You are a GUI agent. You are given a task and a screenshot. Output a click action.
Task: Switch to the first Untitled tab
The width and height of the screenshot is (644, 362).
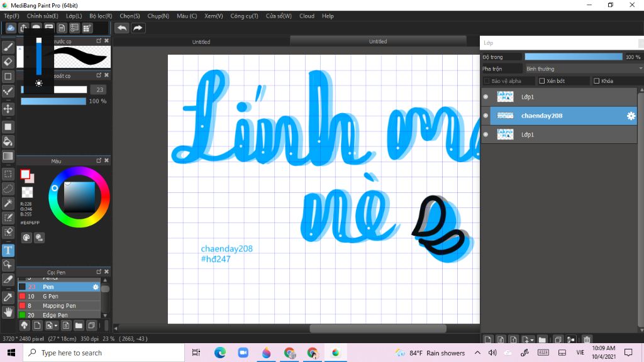point(201,41)
